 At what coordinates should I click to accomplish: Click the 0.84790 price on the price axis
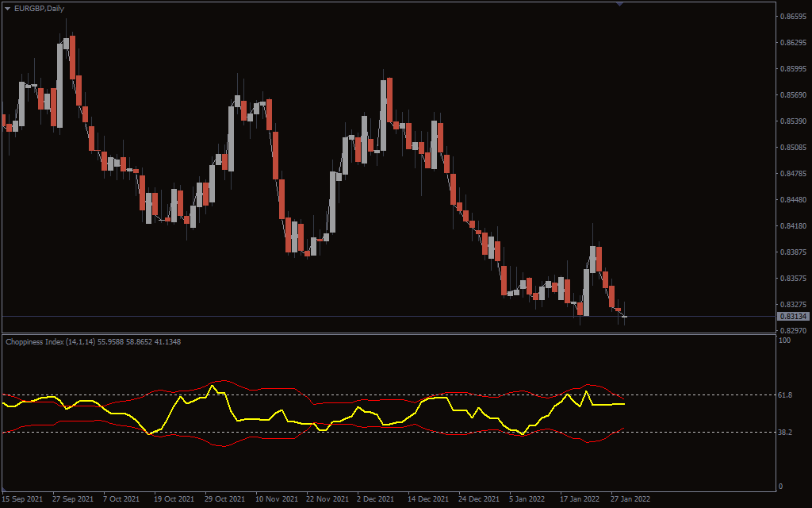(x=793, y=173)
